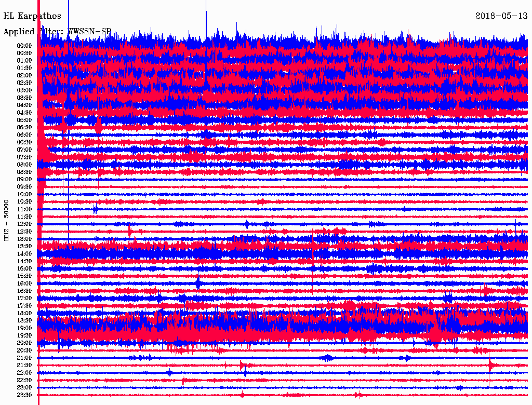Image resolution: width=532 pixels, height=405 pixels.
Task: Select the 02:30 time label
Action: coord(24,83)
